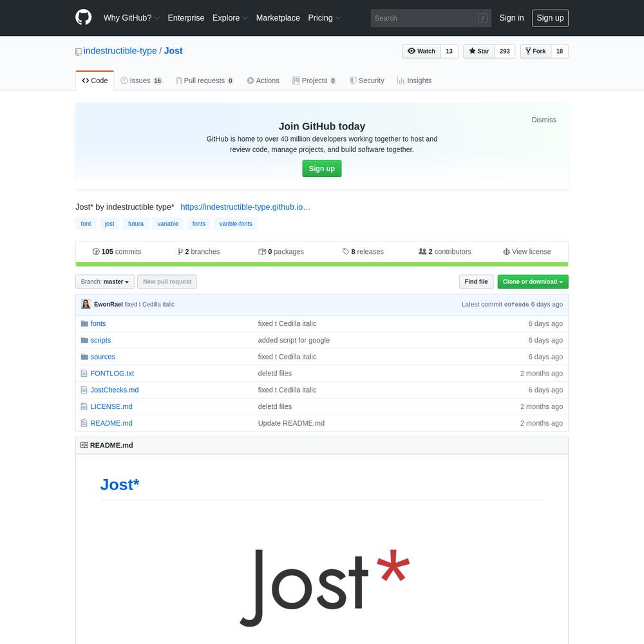Click EwonRael's avatar thumbnail

(x=86, y=305)
